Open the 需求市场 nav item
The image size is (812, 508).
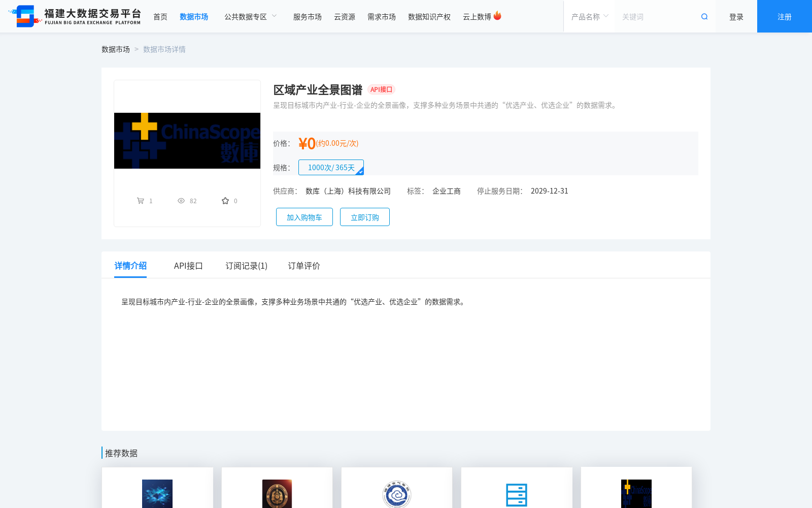point(382,17)
